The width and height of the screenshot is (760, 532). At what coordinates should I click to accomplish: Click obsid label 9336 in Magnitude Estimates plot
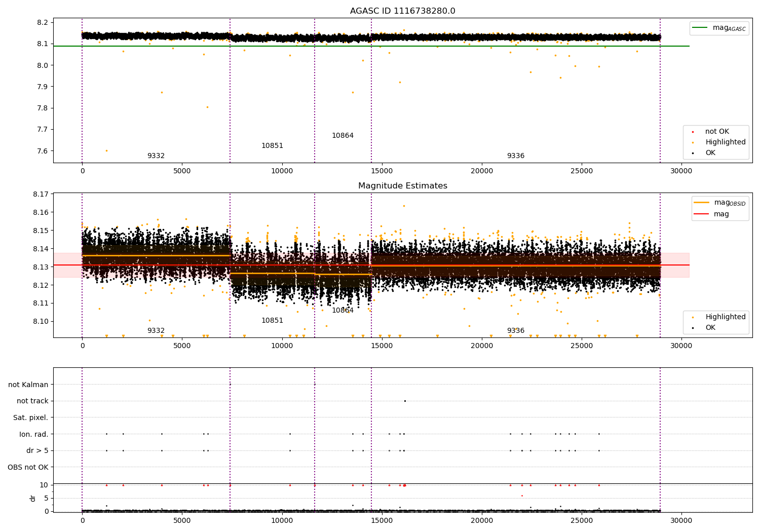(x=516, y=331)
